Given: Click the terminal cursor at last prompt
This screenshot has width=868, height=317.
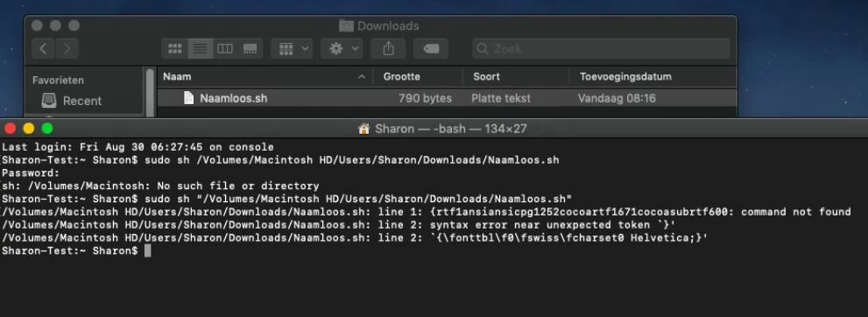Looking at the screenshot, I should click(147, 250).
